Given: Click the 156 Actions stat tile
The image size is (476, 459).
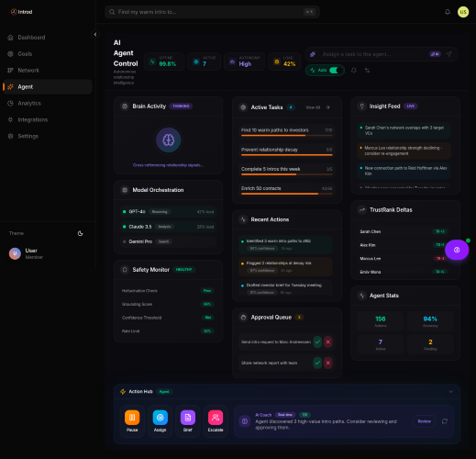Looking at the screenshot, I should pos(381,321).
